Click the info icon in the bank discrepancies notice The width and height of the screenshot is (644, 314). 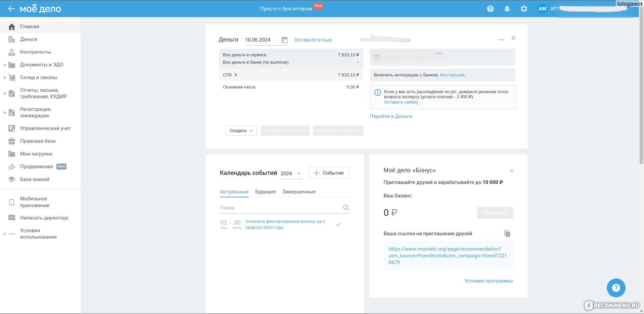tap(378, 92)
